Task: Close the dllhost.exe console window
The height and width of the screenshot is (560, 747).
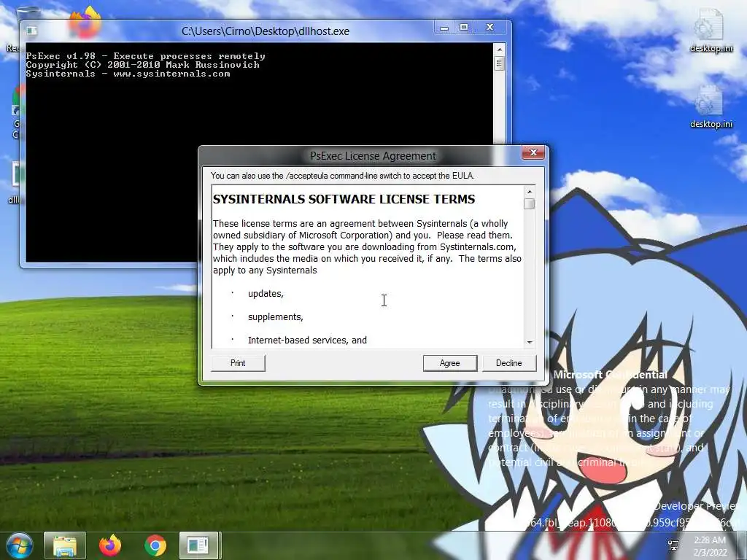Action: coord(489,28)
